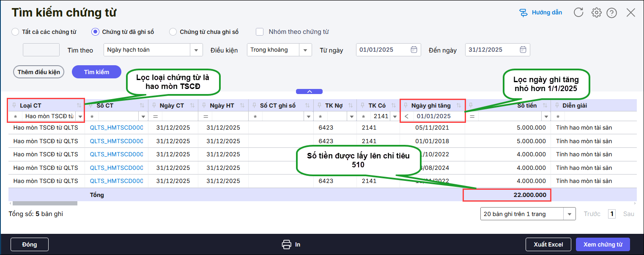Click the printer In icon
The height and width of the screenshot is (255, 644).
tap(287, 244)
